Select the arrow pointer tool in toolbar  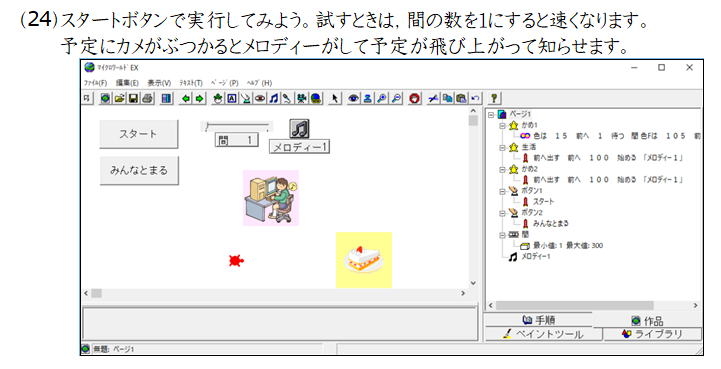pos(335,98)
